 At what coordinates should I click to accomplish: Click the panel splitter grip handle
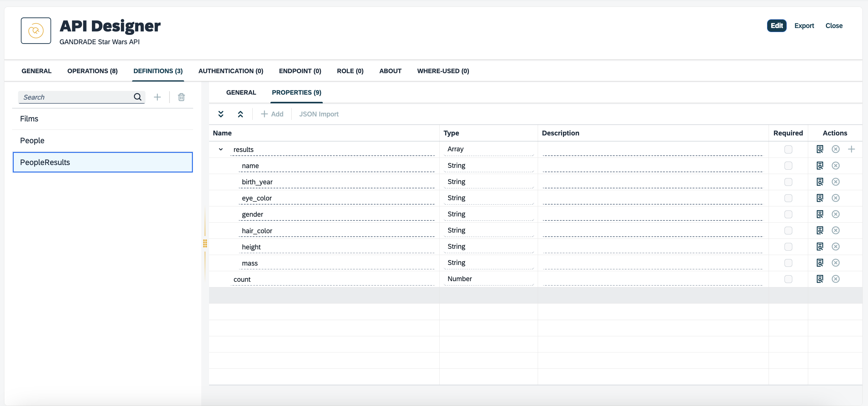(x=205, y=243)
